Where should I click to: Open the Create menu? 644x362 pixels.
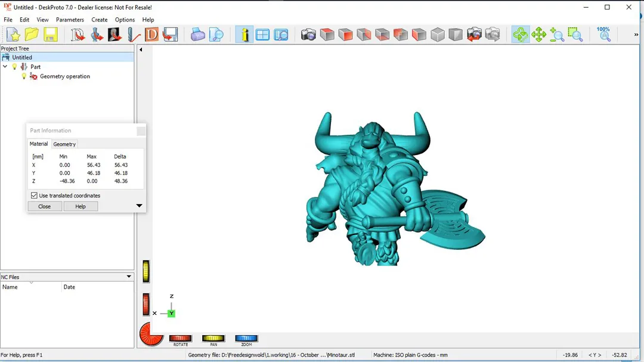click(x=100, y=19)
